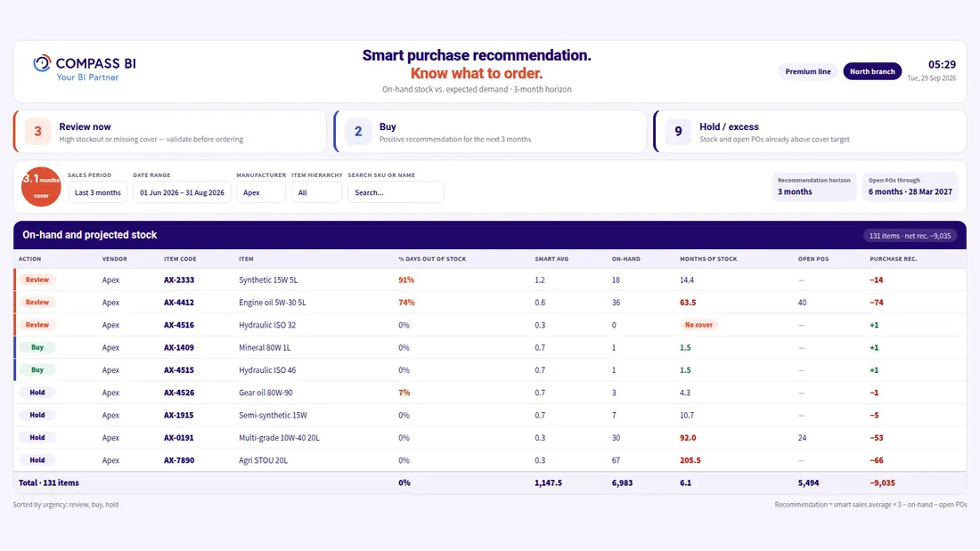Select item code AX-2333
This screenshot has height=551, width=980.
(x=179, y=280)
